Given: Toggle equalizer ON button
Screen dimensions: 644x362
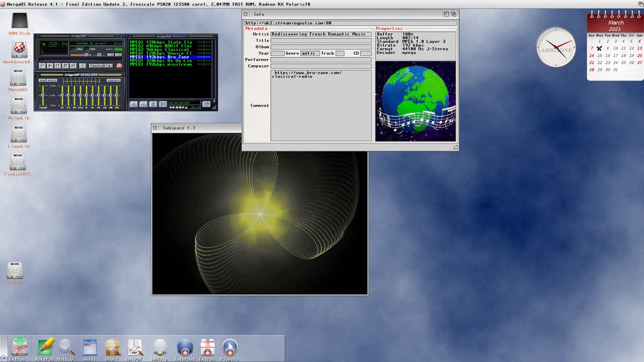Looking at the screenshot, I should (42, 80).
